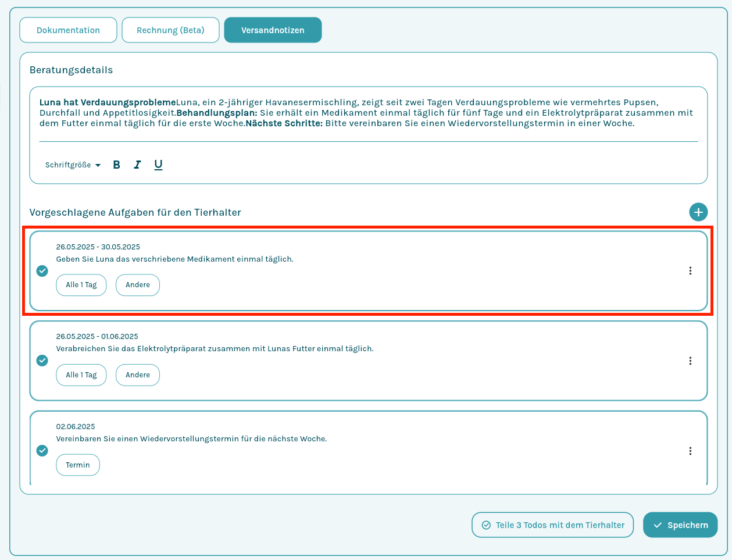
Task: Click the Termin chip on the appointment task
Action: point(78,465)
